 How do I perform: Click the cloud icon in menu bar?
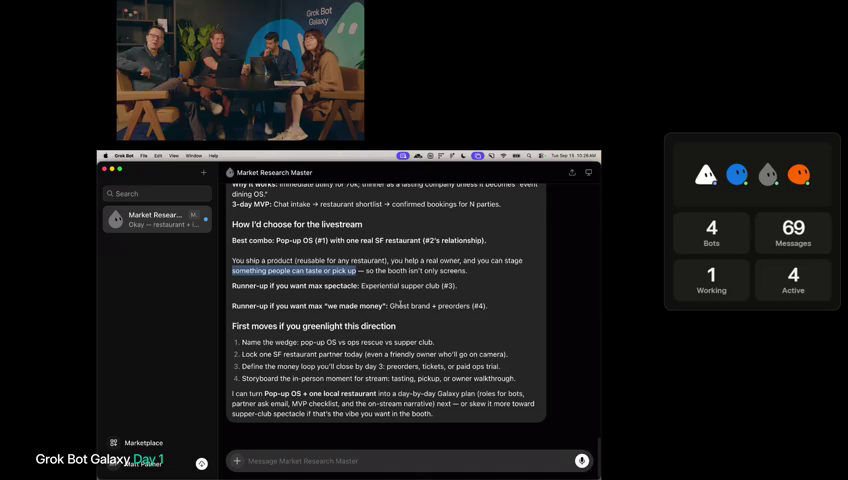[x=418, y=156]
